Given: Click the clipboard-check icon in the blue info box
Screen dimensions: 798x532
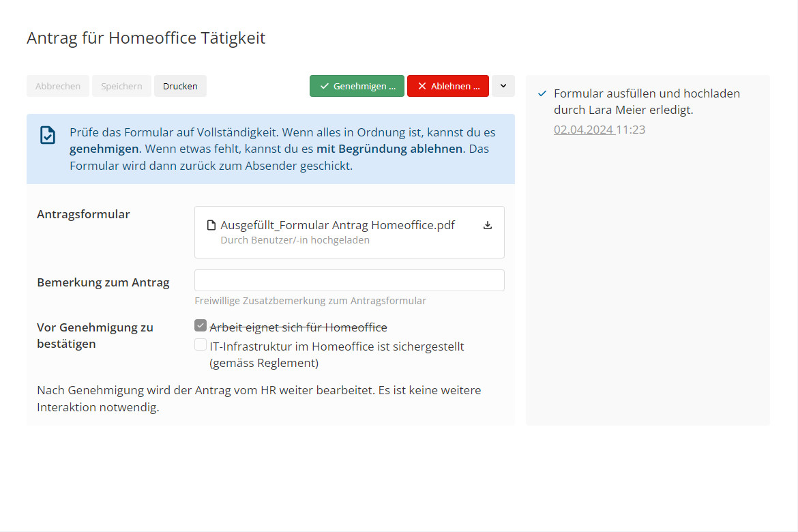Looking at the screenshot, I should 47,135.
